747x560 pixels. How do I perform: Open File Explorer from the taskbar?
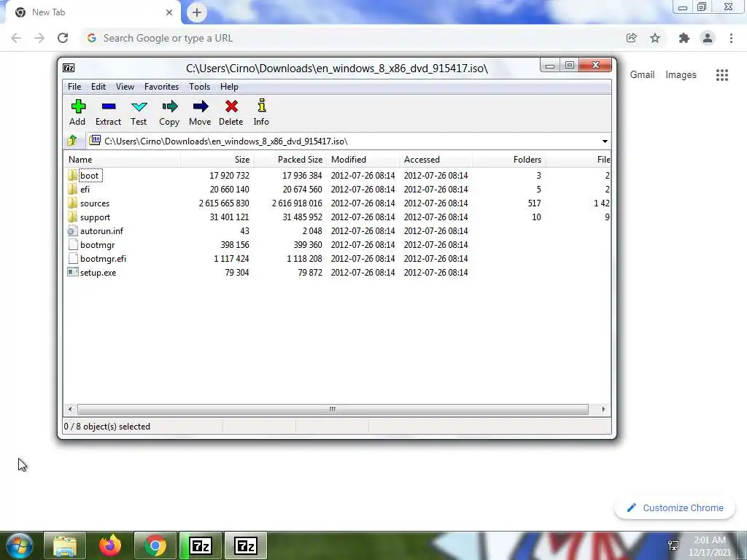[x=65, y=545]
